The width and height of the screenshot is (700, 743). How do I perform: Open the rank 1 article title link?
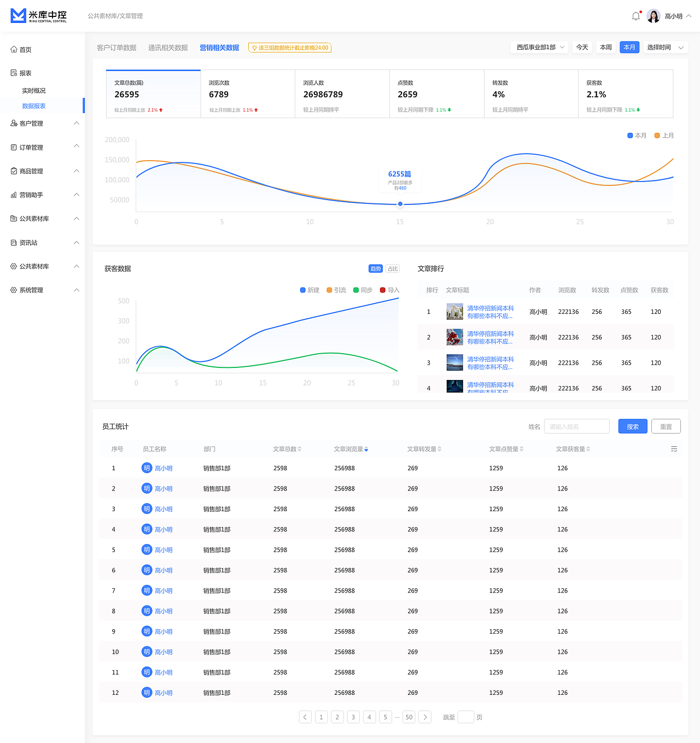point(491,312)
